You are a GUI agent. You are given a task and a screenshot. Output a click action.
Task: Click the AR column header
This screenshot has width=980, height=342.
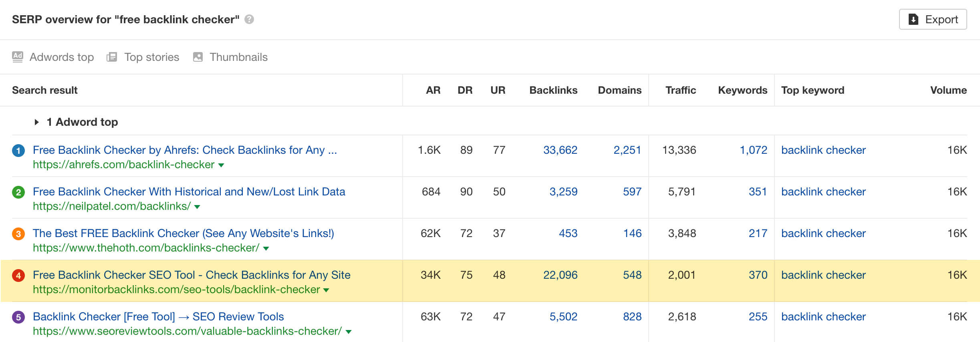(433, 90)
